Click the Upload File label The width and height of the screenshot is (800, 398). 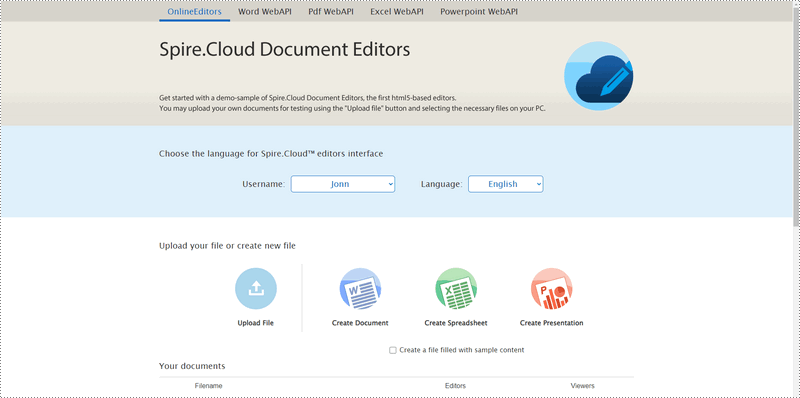pyautogui.click(x=256, y=323)
